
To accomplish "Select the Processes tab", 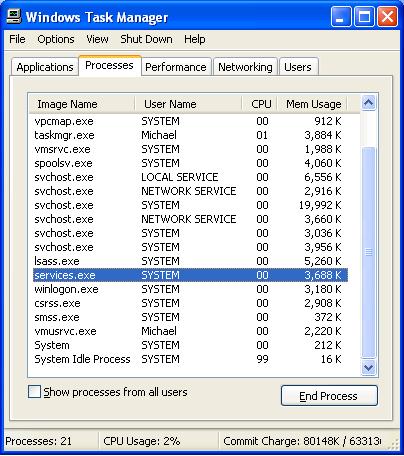I will point(109,65).
